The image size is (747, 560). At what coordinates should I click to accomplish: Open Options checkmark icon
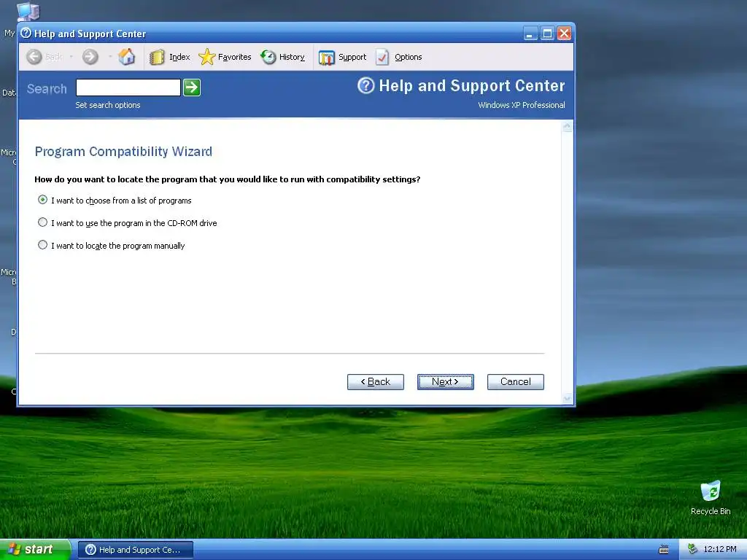coord(382,57)
